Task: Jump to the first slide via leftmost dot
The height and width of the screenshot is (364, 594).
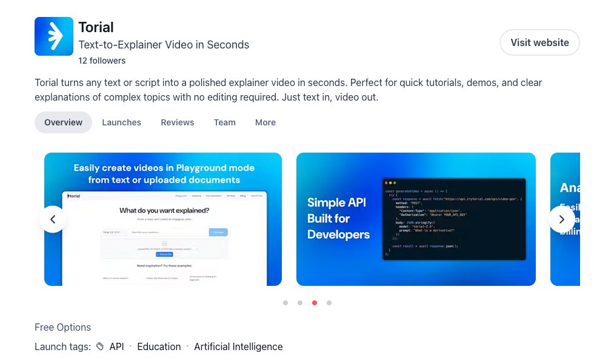Action: (285, 303)
